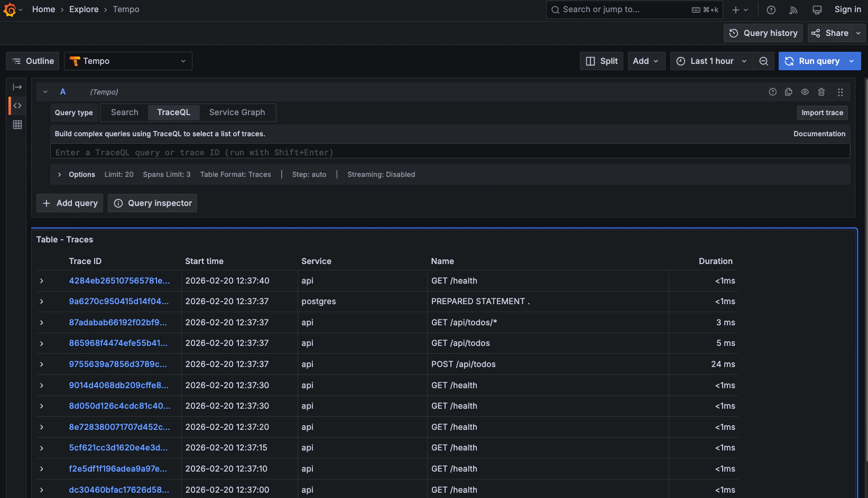Go to Explore breadcrumb

84,10
